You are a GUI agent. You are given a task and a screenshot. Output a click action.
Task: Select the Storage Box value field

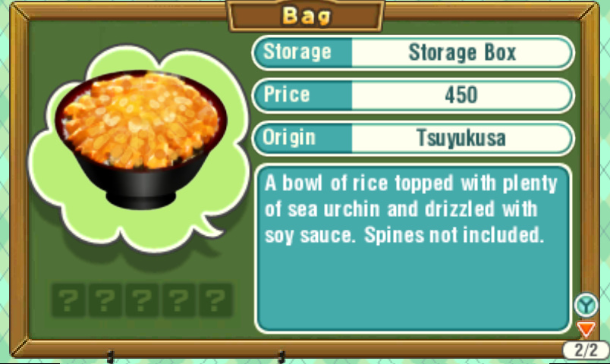462,52
